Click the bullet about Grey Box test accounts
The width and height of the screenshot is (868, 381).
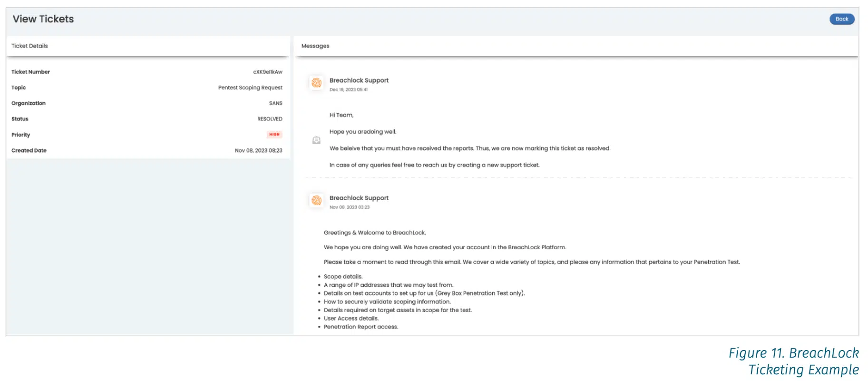[x=424, y=293]
